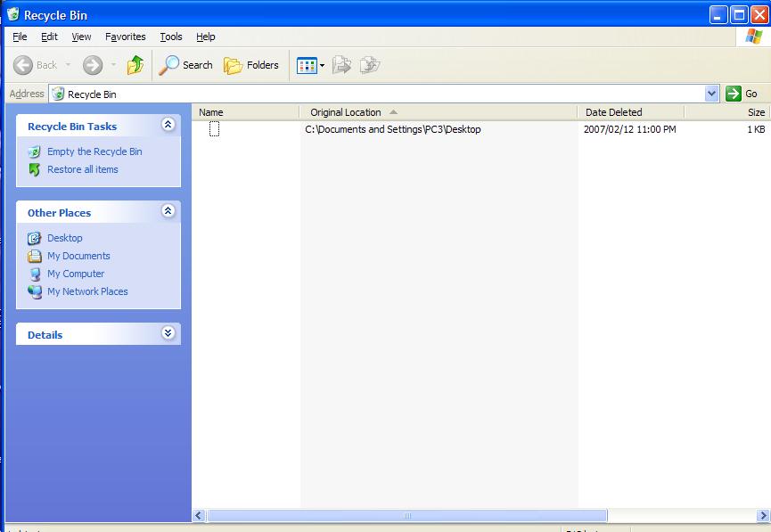This screenshot has width=771, height=532.
Task: Collapse the Recycle Bin Tasks panel
Action: (x=168, y=126)
